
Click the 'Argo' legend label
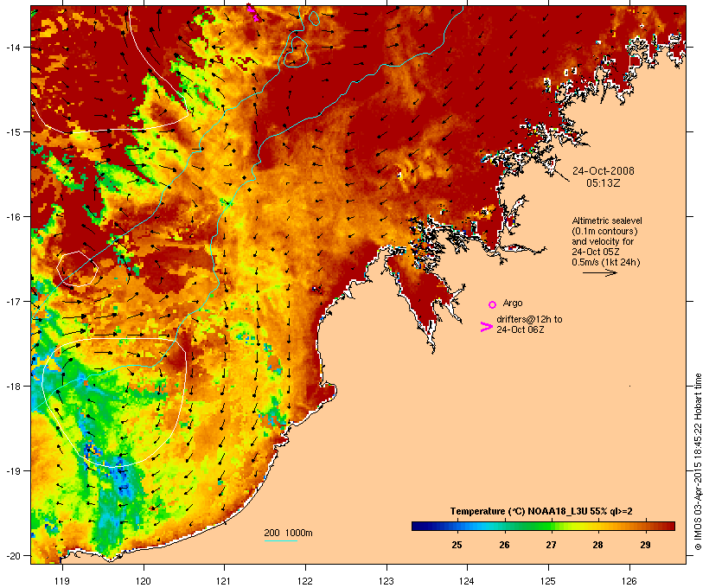click(513, 303)
